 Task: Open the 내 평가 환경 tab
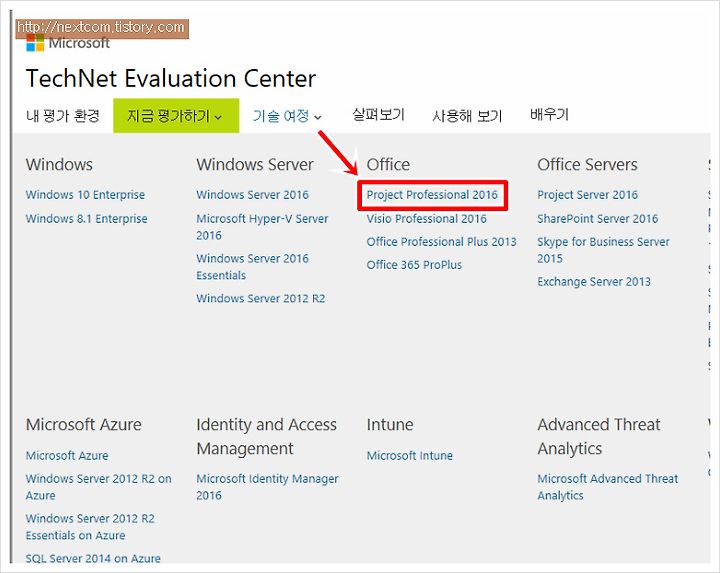click(x=63, y=115)
